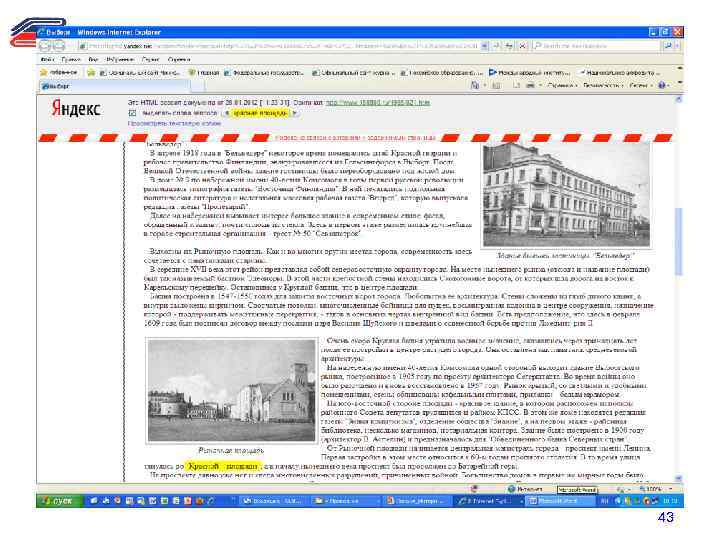The width and height of the screenshot is (720, 540).
Task: Click the Федеральное государств... favorites link
Action: [264, 73]
